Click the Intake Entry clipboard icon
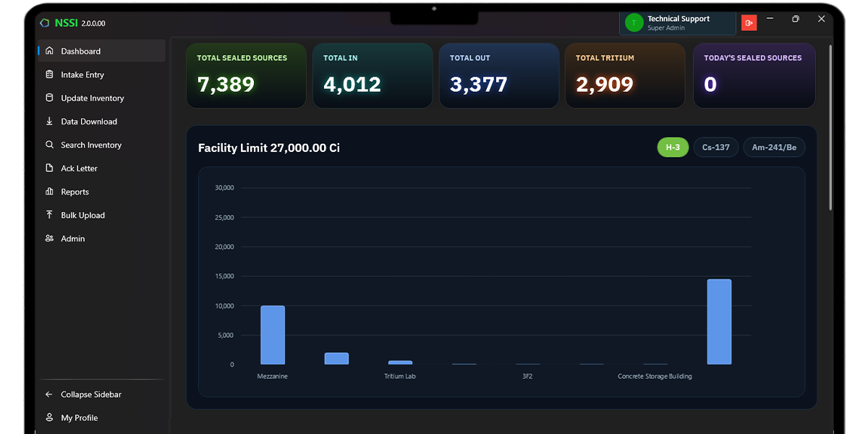The height and width of the screenshot is (434, 868). pyautogui.click(x=49, y=75)
